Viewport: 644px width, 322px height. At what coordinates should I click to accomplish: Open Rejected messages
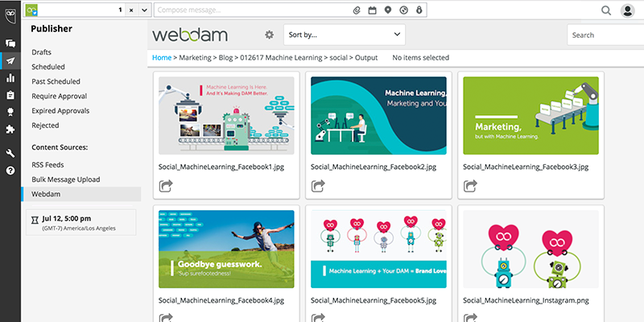45,126
